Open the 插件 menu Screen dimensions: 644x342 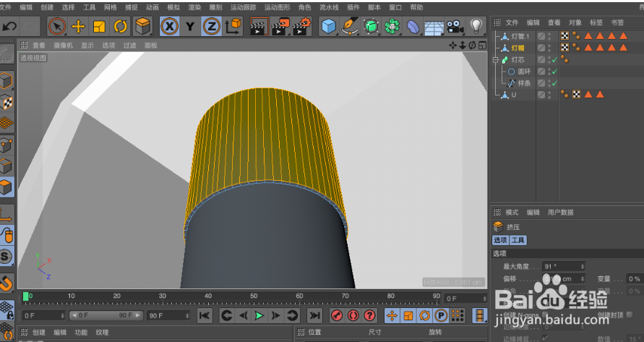pos(353,7)
